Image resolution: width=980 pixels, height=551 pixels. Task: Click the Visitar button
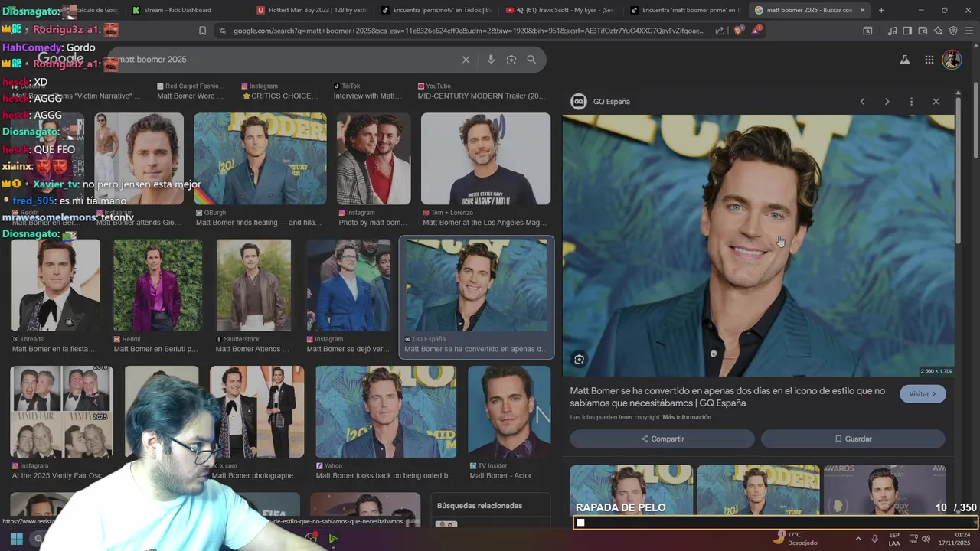point(923,394)
